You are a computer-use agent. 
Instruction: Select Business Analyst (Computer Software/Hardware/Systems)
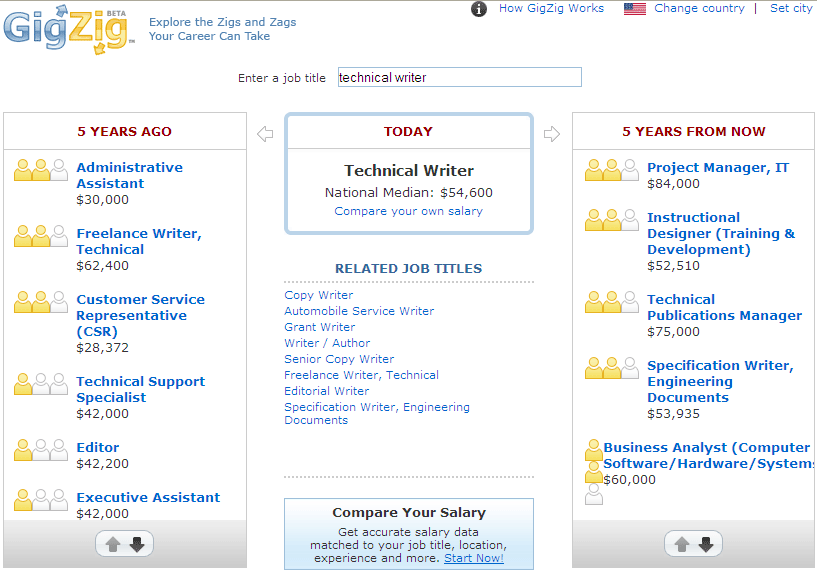[708, 455]
